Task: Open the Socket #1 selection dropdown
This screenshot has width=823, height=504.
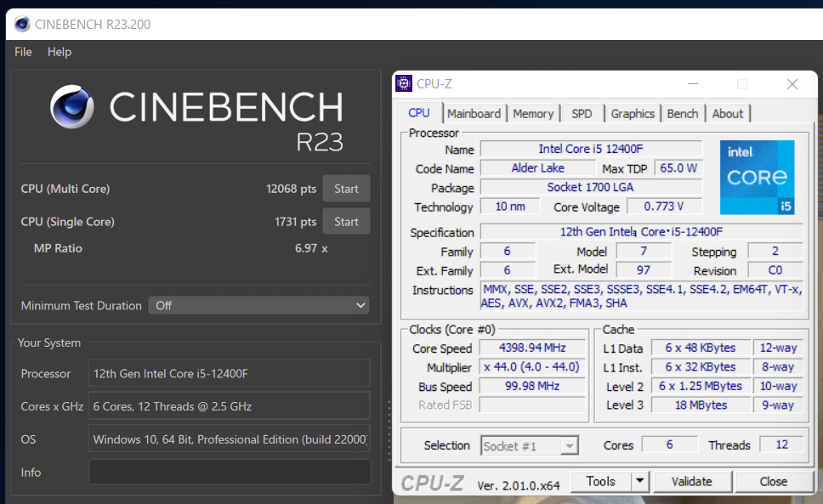Action: 530,446
